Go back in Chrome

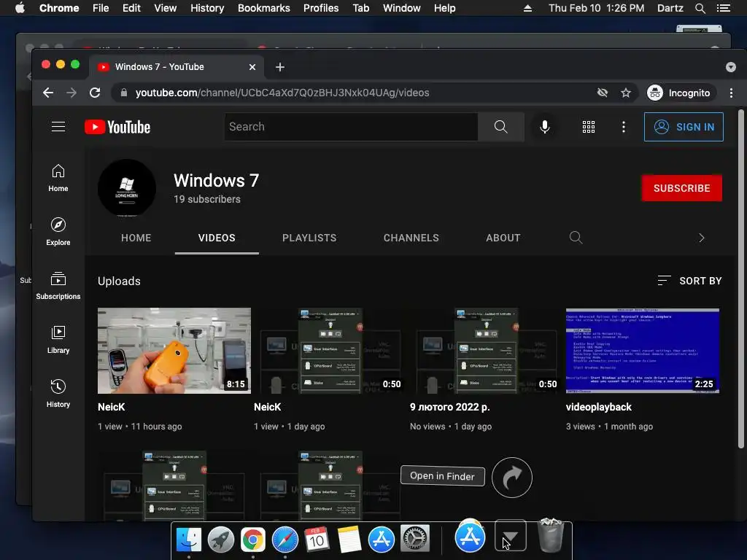pyautogui.click(x=48, y=93)
